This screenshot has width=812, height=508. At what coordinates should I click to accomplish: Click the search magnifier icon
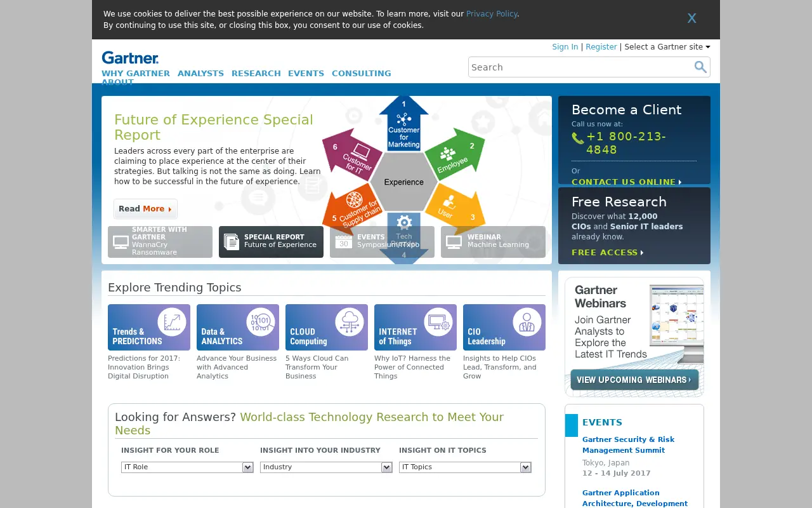[x=700, y=67]
